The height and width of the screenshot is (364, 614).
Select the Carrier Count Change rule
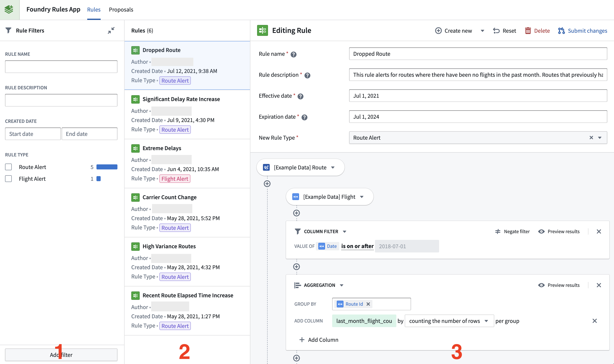187,212
